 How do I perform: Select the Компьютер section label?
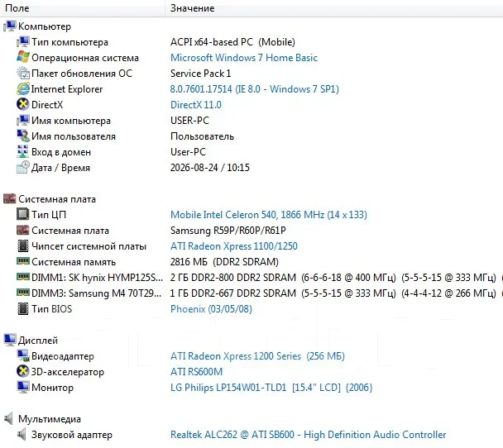45,26
